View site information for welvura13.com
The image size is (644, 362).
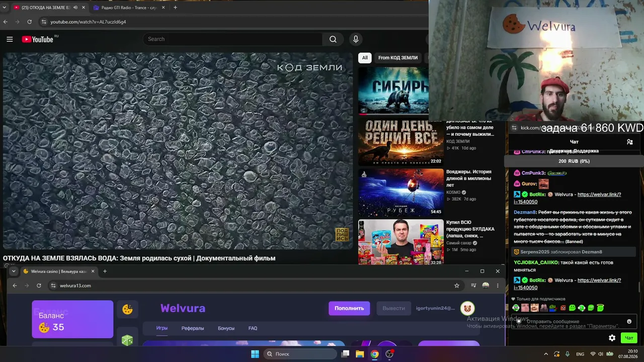[53, 286]
